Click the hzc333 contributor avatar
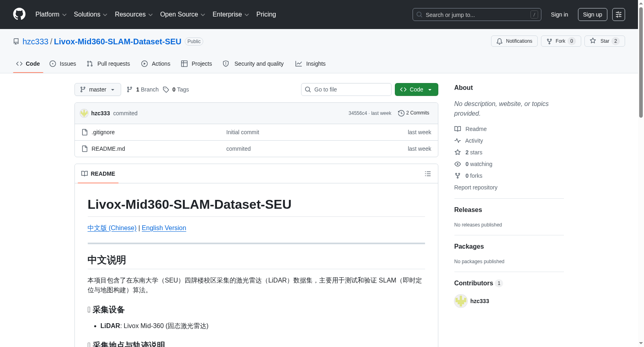Screen dimensions: 644x347 461,301
